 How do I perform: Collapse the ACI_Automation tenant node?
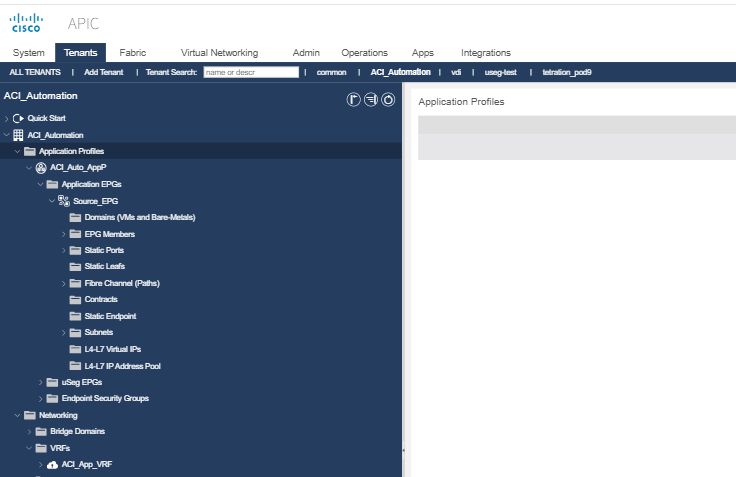[x=7, y=135]
